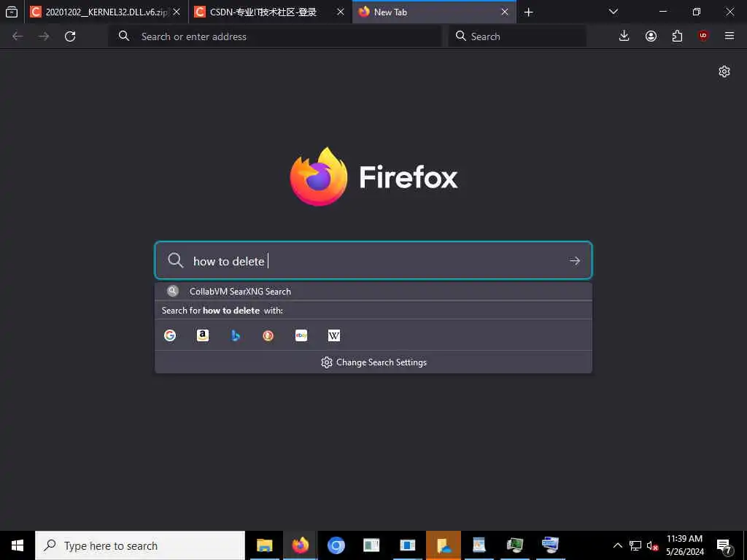This screenshot has height=560, width=747.
Task: Select the New Tab tab
Action: 433,12
